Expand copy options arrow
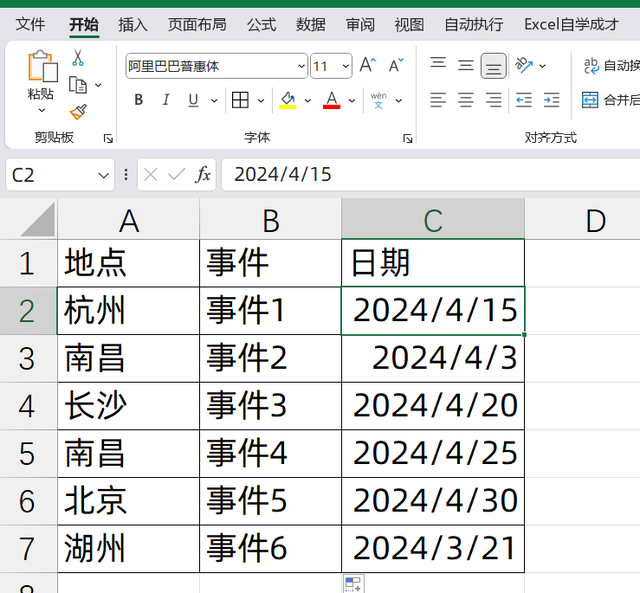640x593 pixels. (x=98, y=85)
